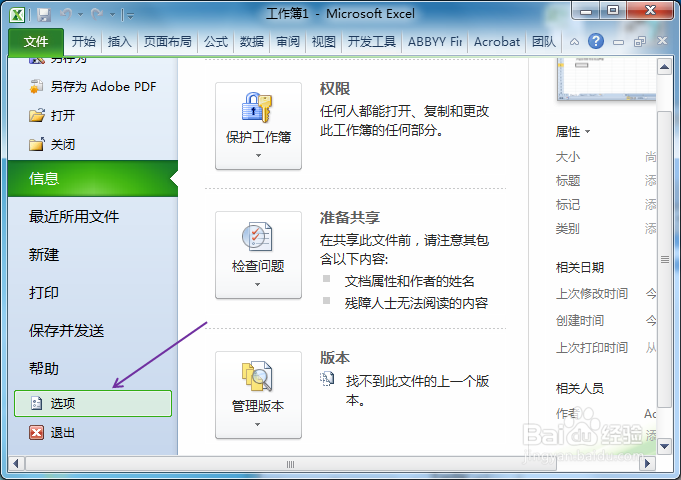This screenshot has width=681, height=480.
Task: Click the 上次修改时间 label
Action: coord(592,294)
